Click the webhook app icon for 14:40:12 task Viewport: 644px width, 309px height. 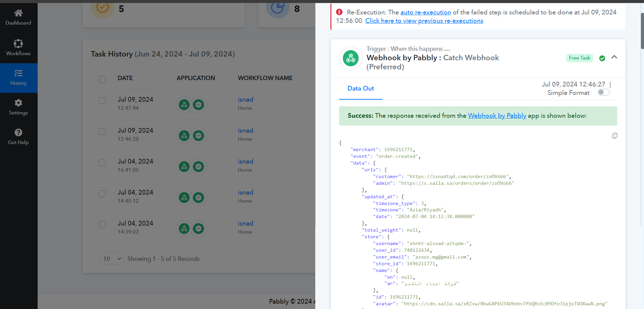(x=184, y=198)
